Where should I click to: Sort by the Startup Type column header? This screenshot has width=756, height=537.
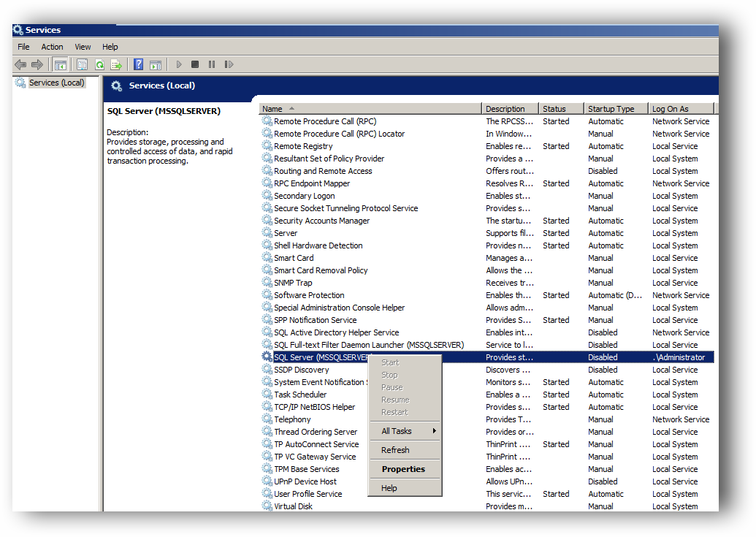coord(616,109)
